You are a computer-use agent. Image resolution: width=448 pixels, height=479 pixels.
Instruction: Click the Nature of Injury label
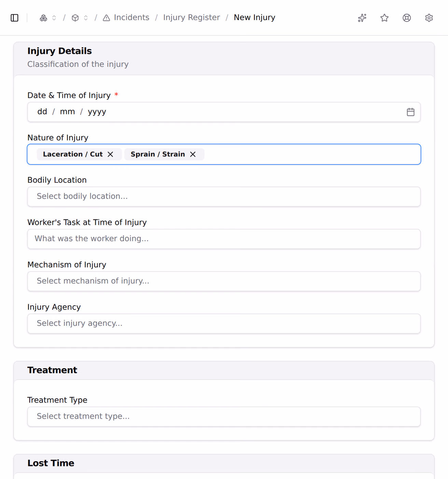point(58,137)
